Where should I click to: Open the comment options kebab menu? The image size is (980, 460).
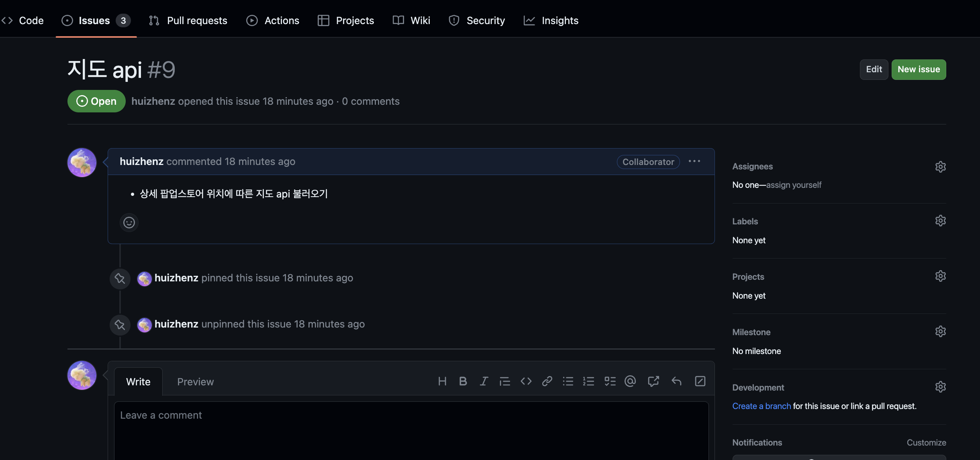click(x=694, y=161)
